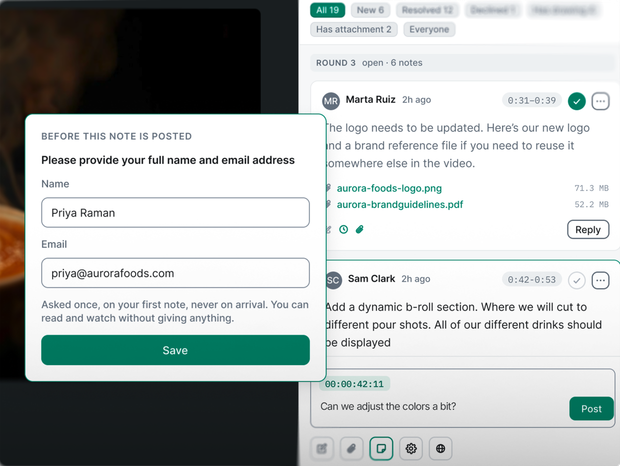This screenshot has height=466, width=620.
Task: Click the 00:00:42:11 timecode chip
Action: (x=354, y=384)
